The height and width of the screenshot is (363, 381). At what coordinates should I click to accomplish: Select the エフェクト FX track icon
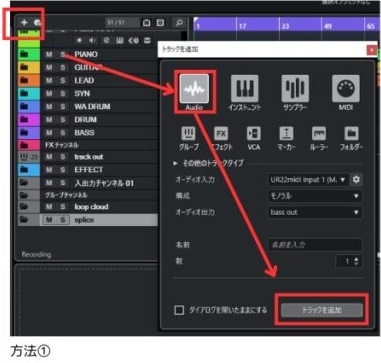pos(221,134)
